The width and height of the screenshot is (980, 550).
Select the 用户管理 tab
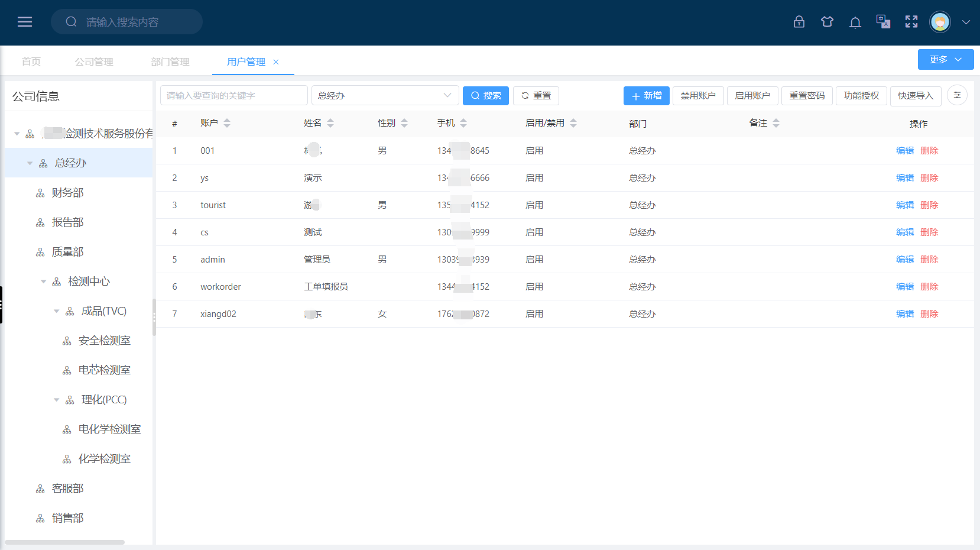click(246, 62)
